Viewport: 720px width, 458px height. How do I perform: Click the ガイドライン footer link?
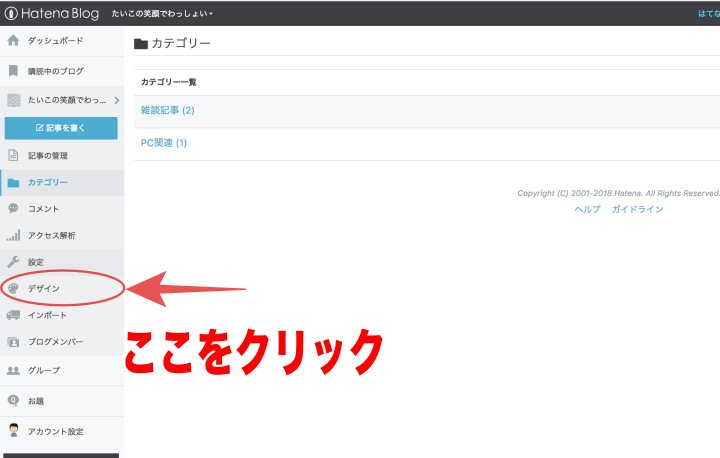coord(637,209)
